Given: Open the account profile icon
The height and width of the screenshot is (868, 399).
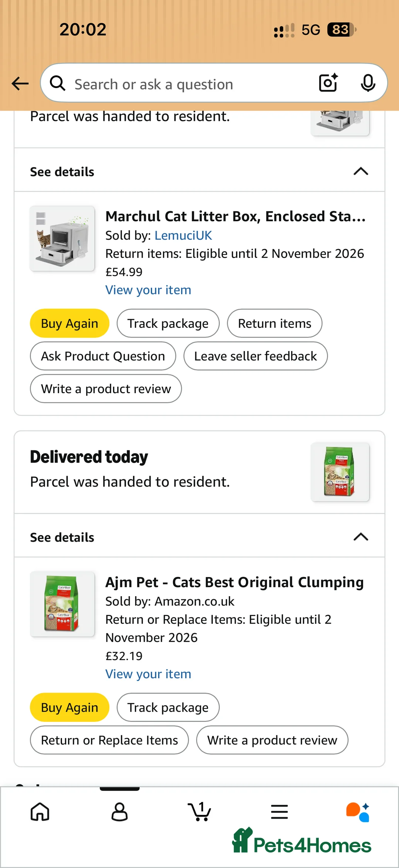Looking at the screenshot, I should [120, 812].
